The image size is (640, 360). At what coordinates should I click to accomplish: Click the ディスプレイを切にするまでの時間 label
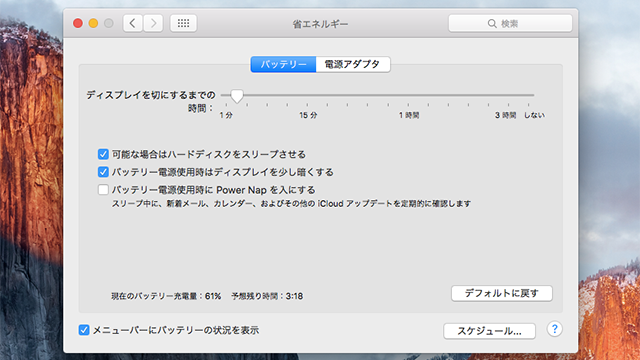point(151,101)
